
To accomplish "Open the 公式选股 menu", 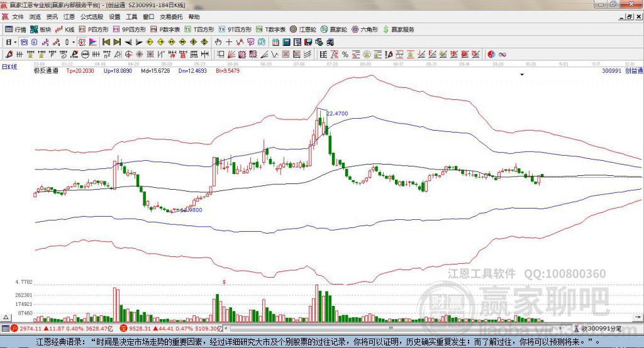I will (92, 17).
